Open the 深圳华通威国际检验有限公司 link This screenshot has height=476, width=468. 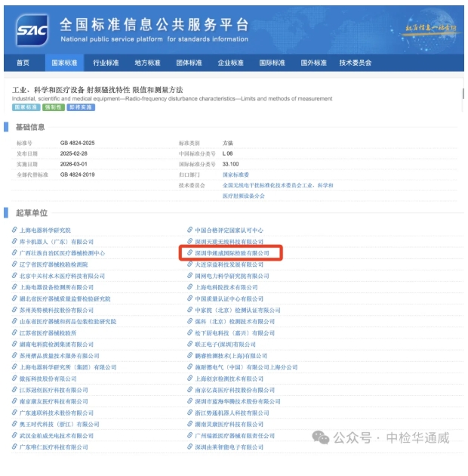tap(232, 253)
